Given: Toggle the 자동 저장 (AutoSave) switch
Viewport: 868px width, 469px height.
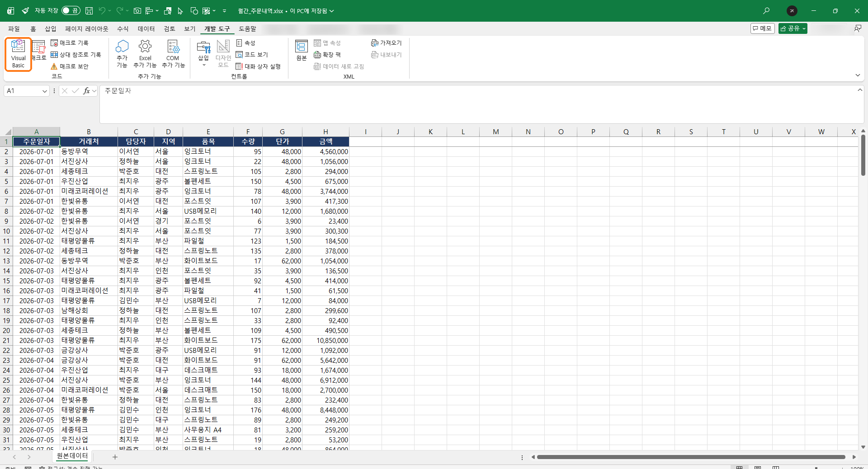Looking at the screenshot, I should tap(71, 11).
